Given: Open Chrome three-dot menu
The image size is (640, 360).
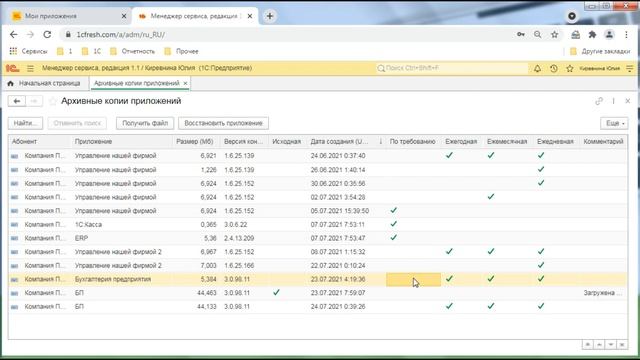Looking at the screenshot, I should point(626,35).
